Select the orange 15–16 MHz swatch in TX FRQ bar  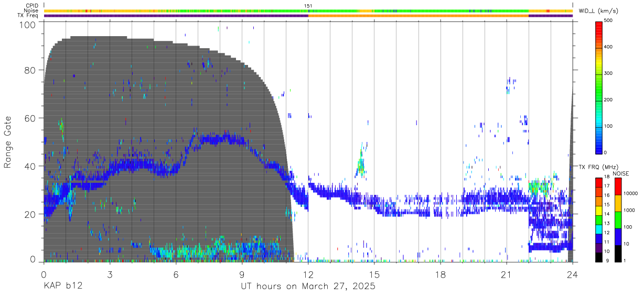coord(599,201)
